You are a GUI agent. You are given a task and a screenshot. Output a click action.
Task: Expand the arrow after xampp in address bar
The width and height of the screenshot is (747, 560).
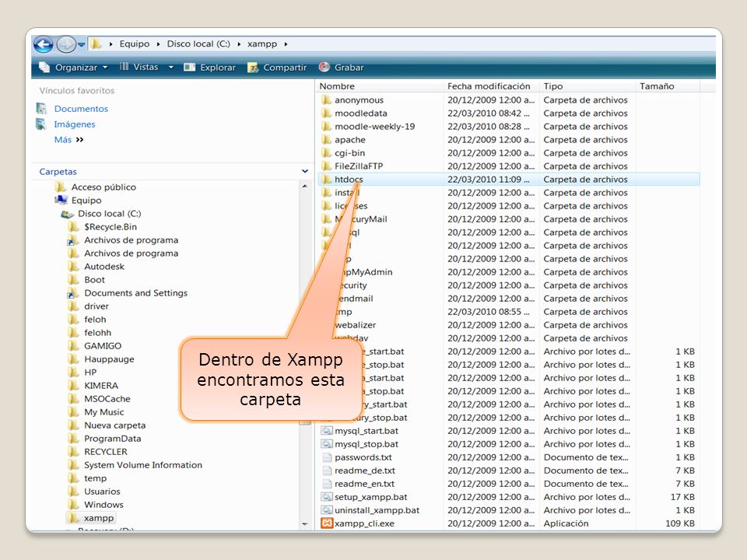click(x=286, y=44)
